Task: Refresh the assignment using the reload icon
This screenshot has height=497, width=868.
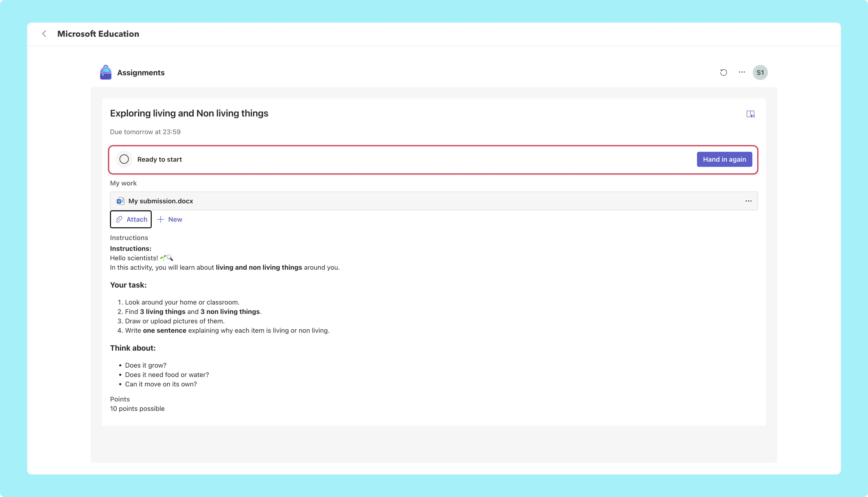Action: coord(723,72)
